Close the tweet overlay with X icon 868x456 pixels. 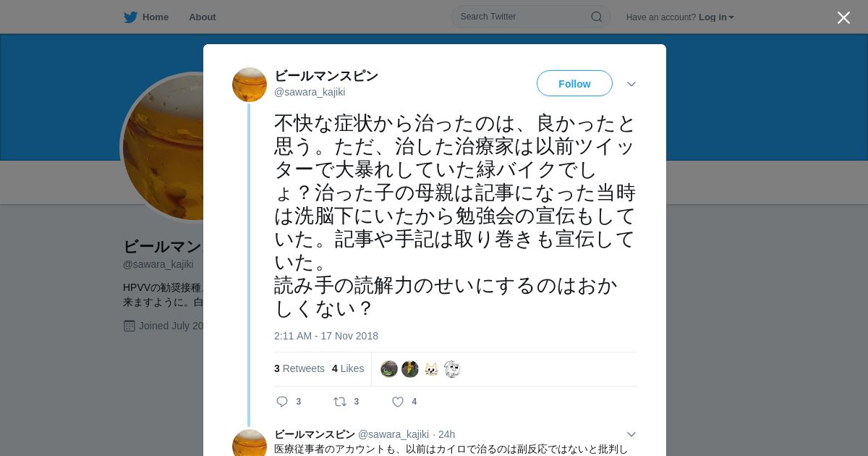tap(843, 17)
